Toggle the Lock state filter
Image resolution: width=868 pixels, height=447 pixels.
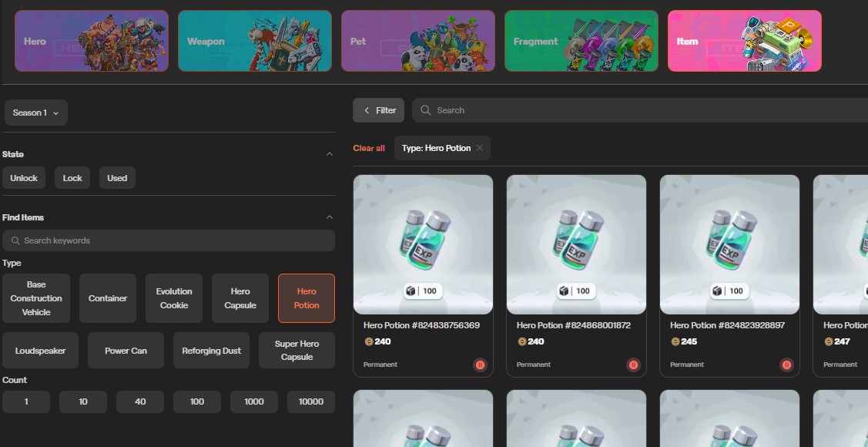coord(72,178)
